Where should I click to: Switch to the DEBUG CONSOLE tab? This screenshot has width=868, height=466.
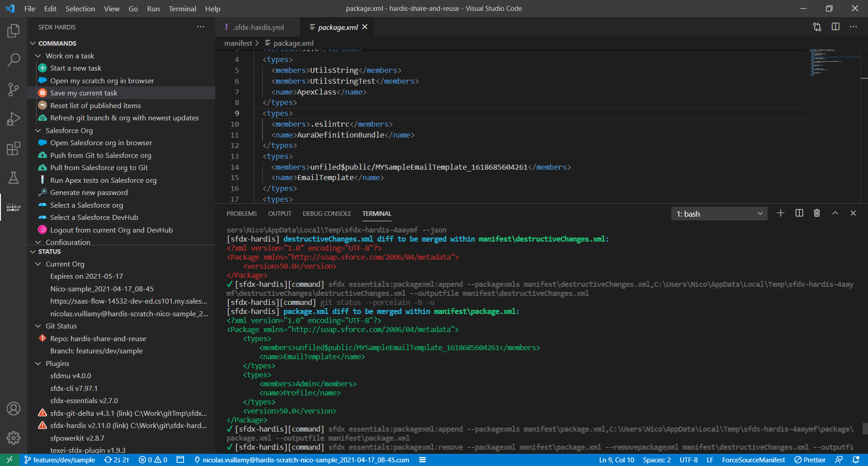click(x=327, y=214)
